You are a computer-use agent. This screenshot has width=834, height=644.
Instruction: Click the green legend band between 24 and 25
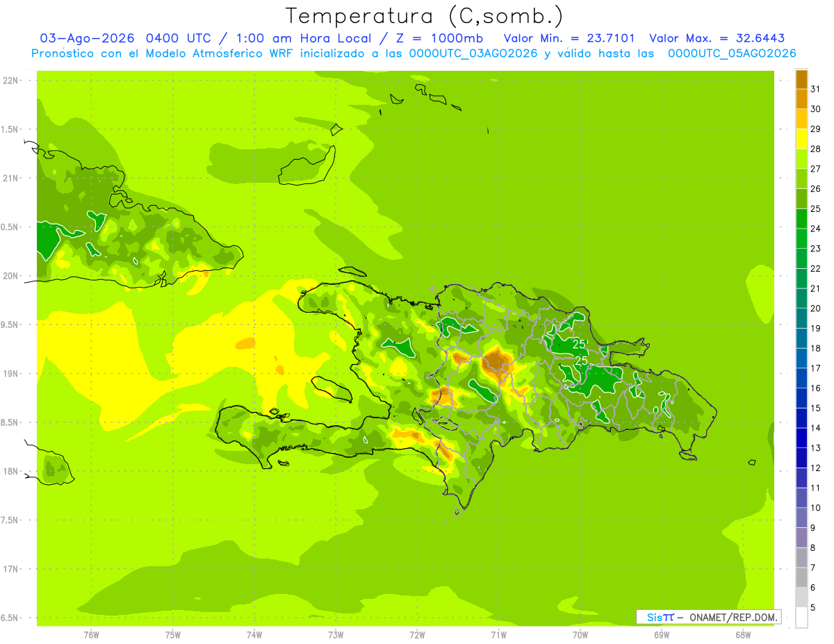[801, 219]
